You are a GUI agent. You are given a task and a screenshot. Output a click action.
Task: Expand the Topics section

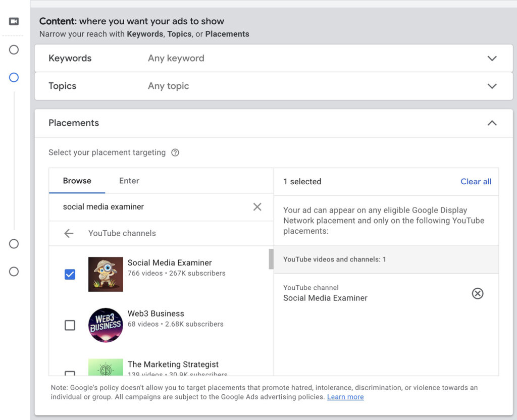click(492, 86)
